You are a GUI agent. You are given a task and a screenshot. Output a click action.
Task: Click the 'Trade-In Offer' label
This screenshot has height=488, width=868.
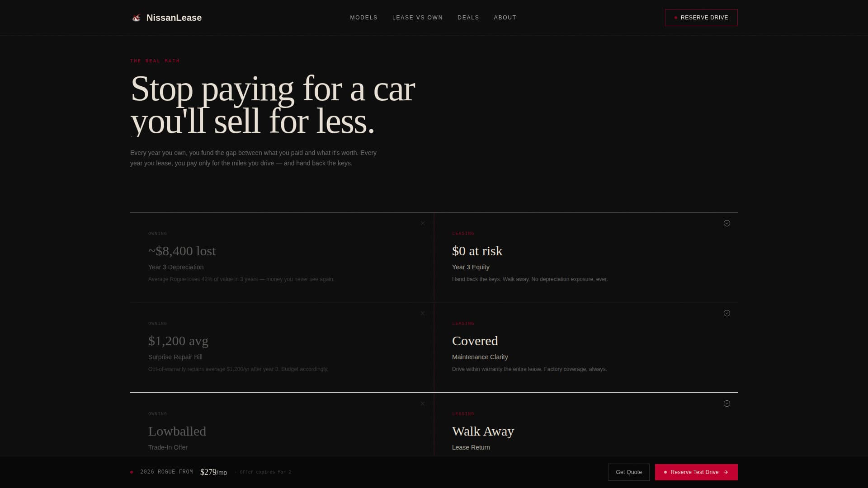pos(168,447)
